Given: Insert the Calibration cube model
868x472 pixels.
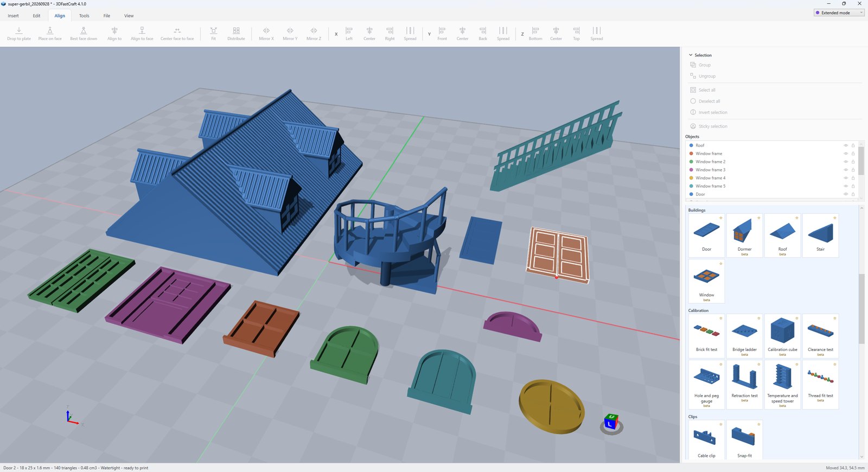Looking at the screenshot, I should tap(782, 336).
